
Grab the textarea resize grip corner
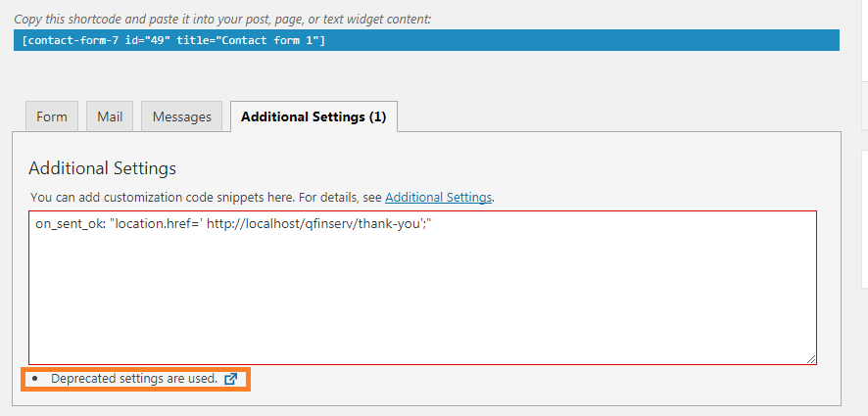(810, 359)
